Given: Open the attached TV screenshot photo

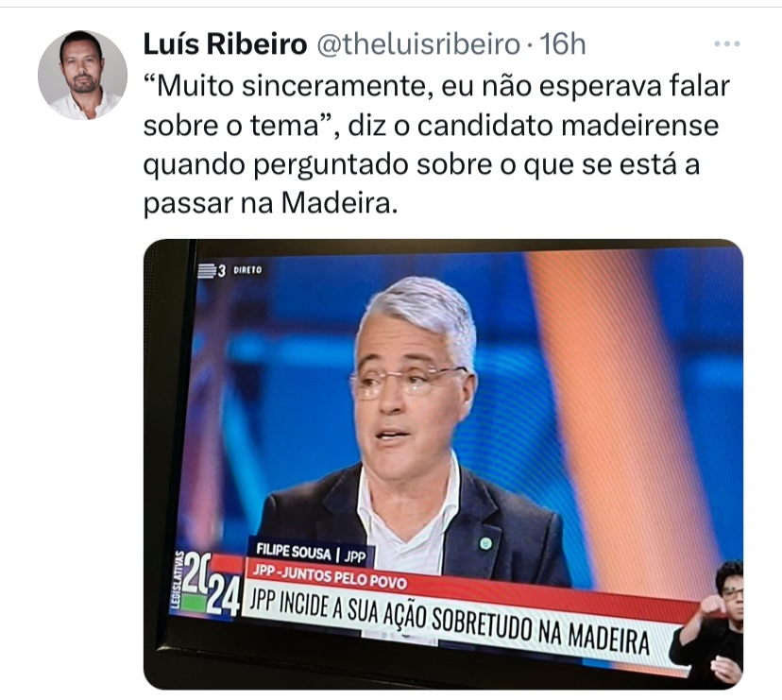Looking at the screenshot, I should [443, 465].
